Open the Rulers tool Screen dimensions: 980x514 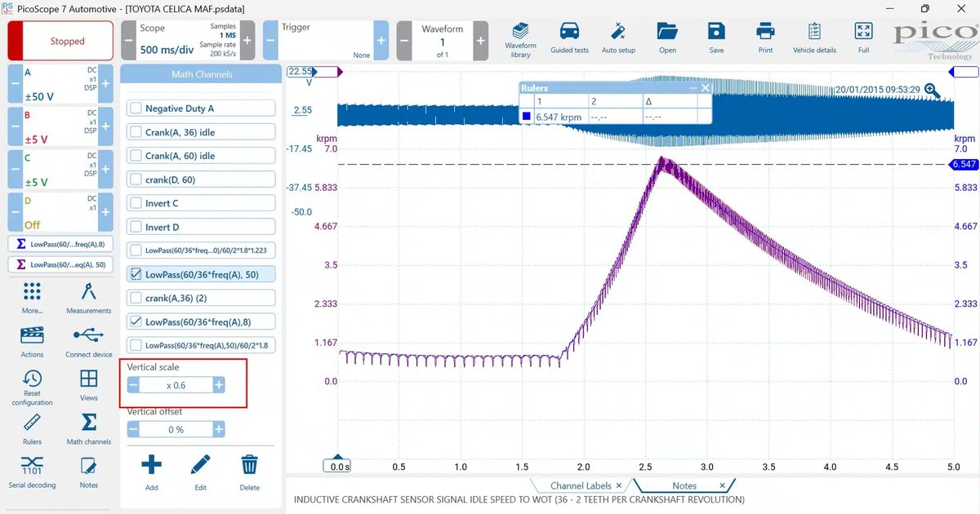[x=32, y=429]
